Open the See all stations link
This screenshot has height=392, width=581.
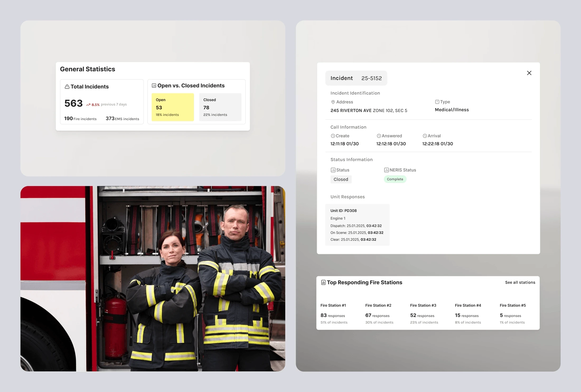click(x=520, y=282)
